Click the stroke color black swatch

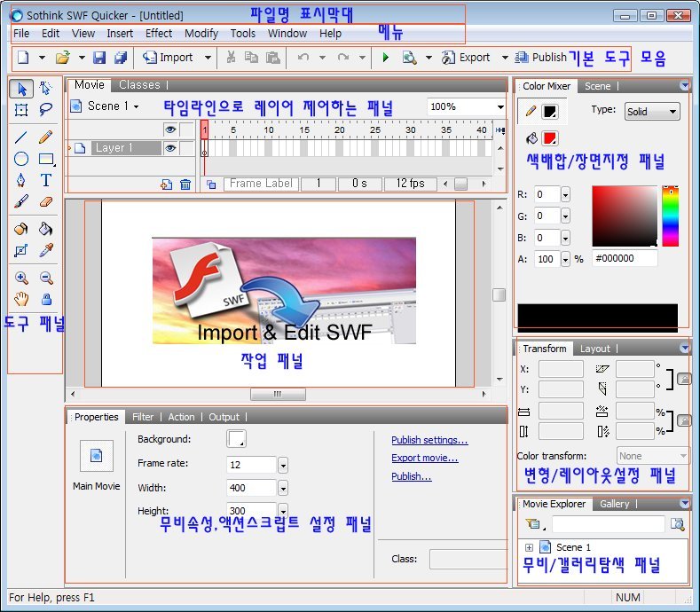(x=549, y=112)
